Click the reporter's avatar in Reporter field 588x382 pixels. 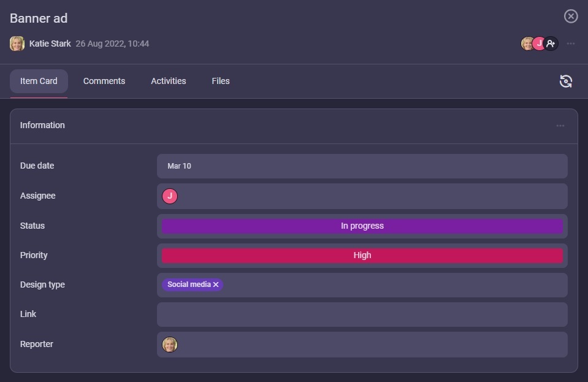click(170, 345)
